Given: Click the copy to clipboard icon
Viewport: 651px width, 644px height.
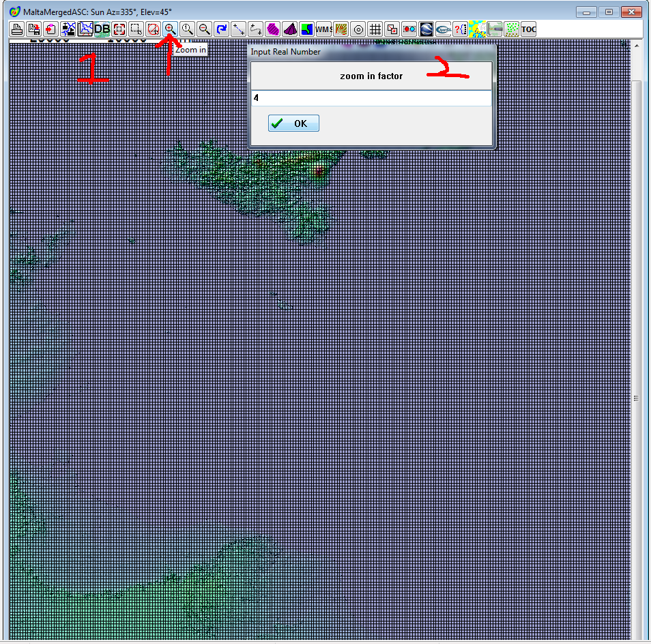Looking at the screenshot, I should coord(51,29).
